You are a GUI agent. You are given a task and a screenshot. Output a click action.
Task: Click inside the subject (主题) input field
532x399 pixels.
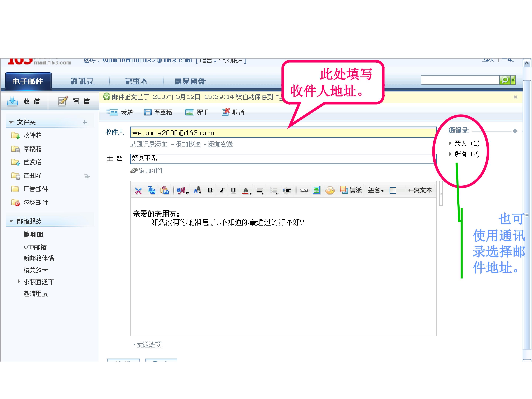[x=283, y=159]
